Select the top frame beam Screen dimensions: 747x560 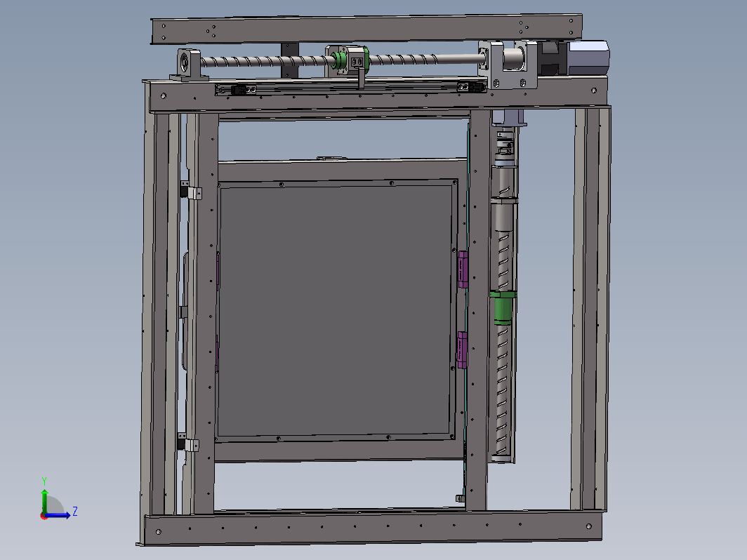tap(366, 29)
